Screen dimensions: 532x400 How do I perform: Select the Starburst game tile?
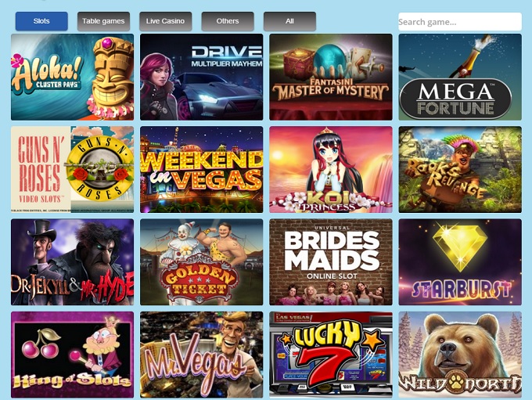(x=460, y=262)
